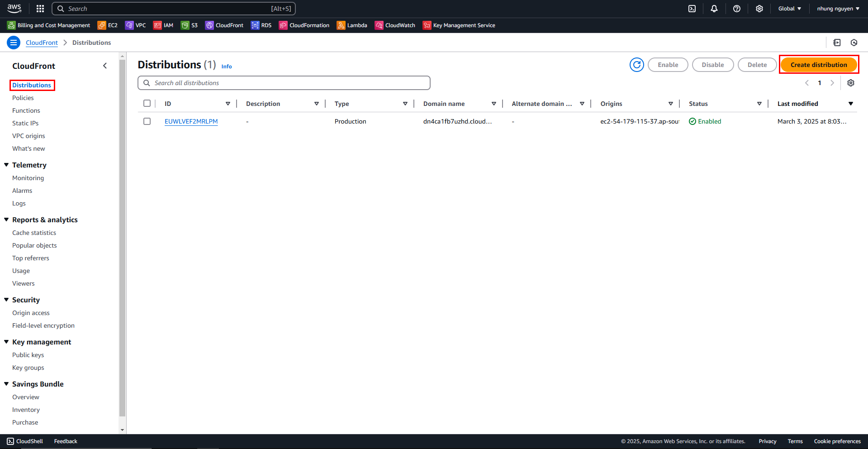Open the side panel toggle icon near breadcrumb

point(837,43)
